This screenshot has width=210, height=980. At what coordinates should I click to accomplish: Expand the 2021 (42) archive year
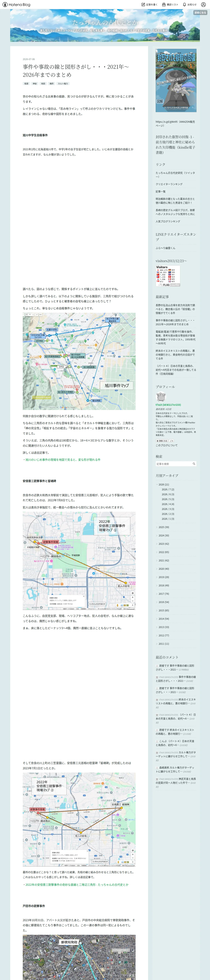pyautogui.click(x=157, y=561)
